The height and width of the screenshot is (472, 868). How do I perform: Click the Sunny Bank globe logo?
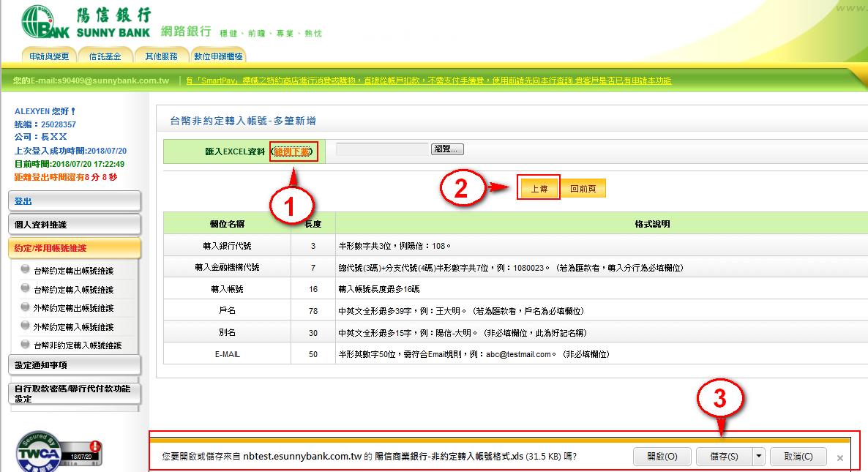45,22
